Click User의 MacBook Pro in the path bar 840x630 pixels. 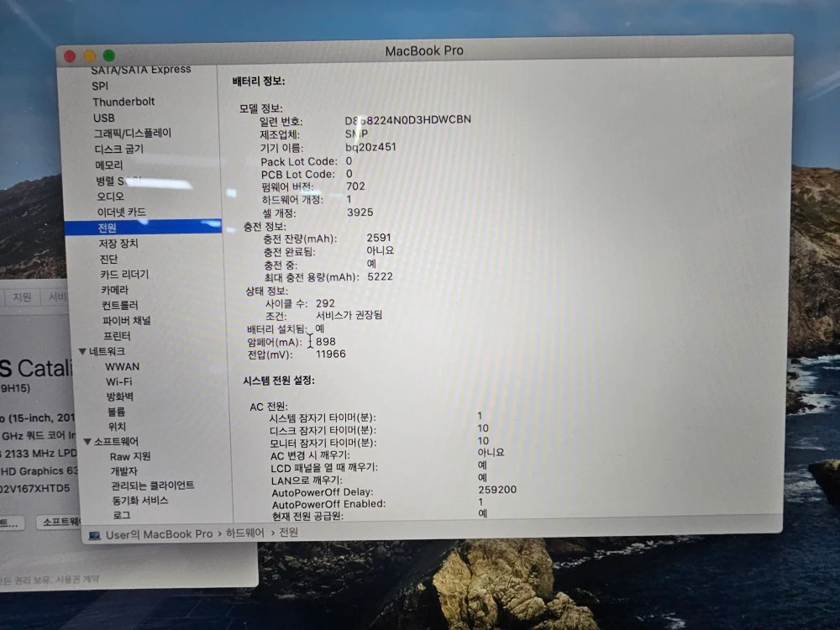pos(159,534)
